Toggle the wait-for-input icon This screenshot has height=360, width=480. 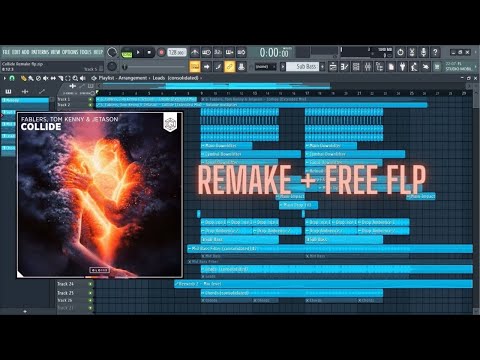pos(206,52)
